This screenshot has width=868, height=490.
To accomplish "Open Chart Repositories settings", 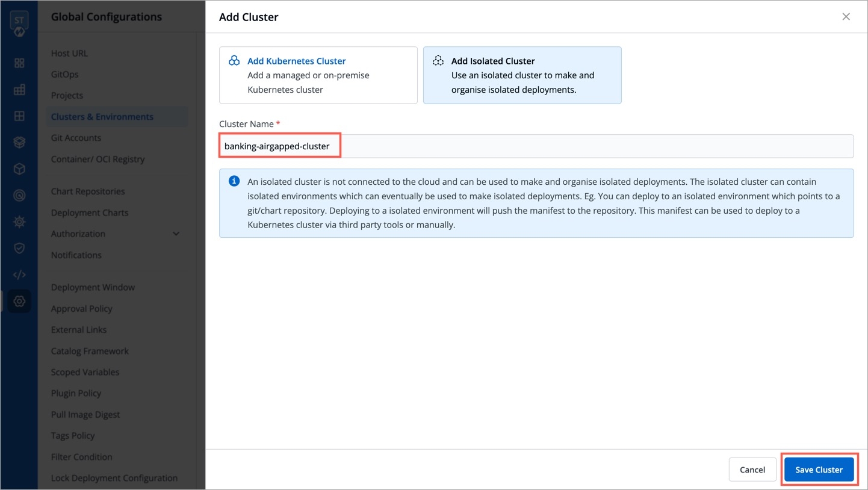I will pos(88,191).
